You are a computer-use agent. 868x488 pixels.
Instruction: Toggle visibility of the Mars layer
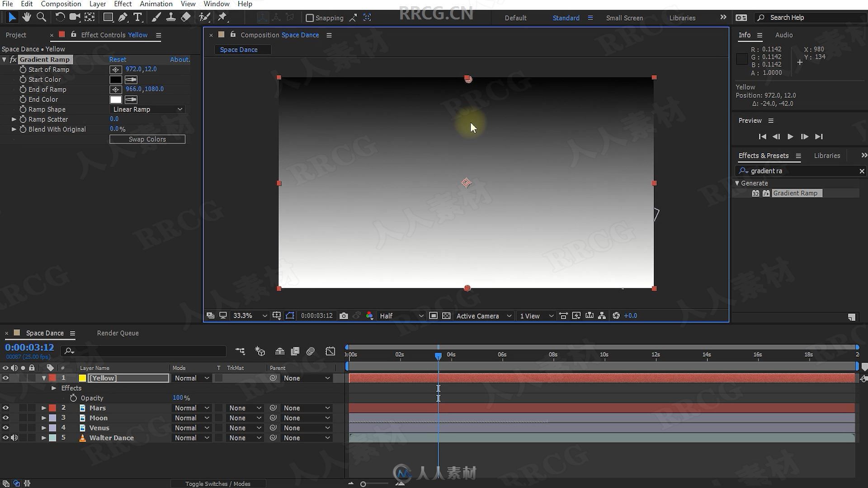pyautogui.click(x=5, y=408)
